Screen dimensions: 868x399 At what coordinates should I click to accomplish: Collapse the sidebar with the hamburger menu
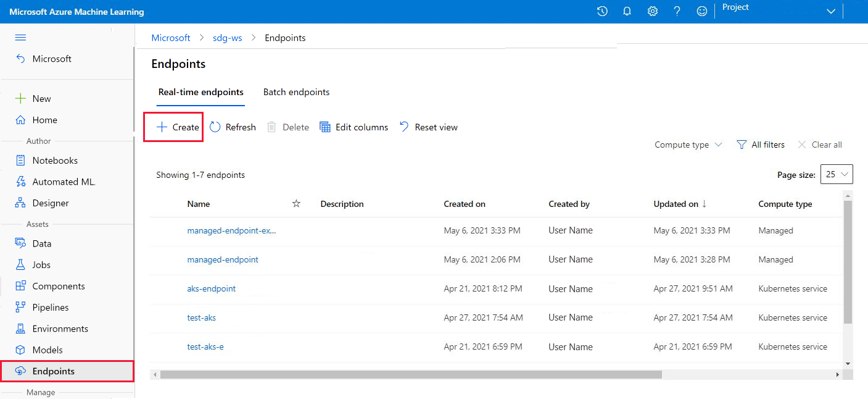click(x=20, y=37)
